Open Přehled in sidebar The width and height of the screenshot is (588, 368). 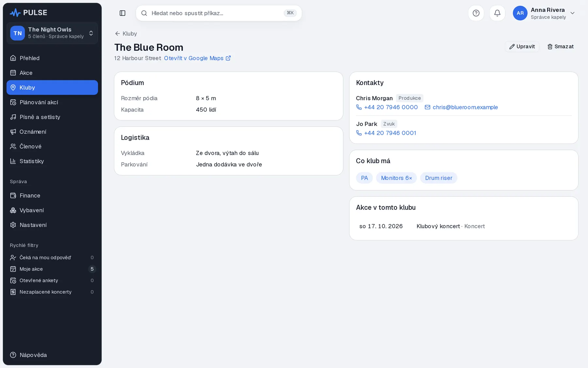(52, 58)
